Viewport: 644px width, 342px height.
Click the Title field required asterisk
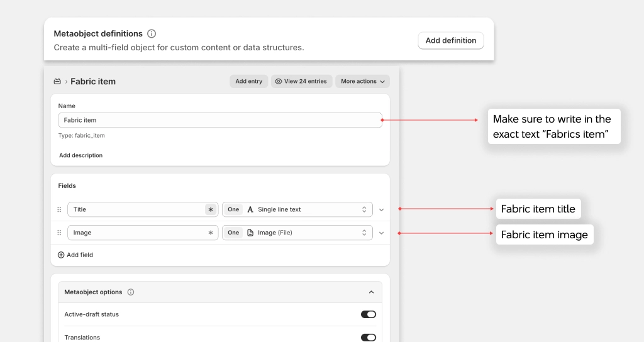(x=211, y=209)
